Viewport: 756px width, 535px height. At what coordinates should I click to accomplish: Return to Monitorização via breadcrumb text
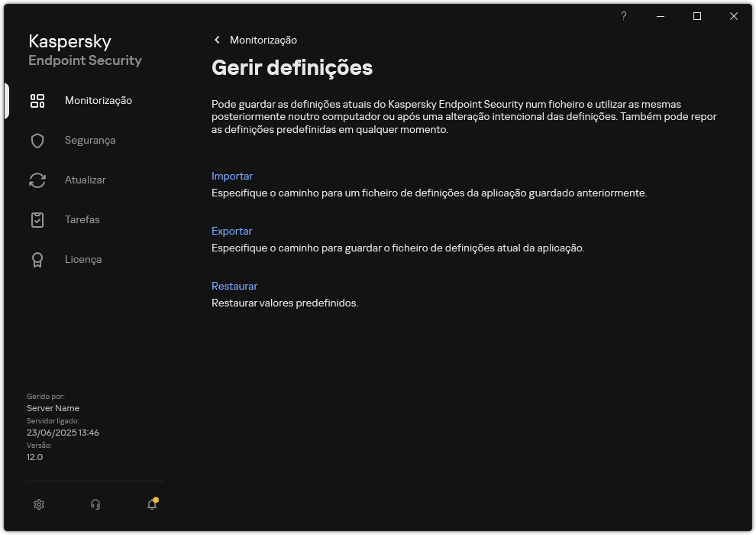tap(263, 40)
